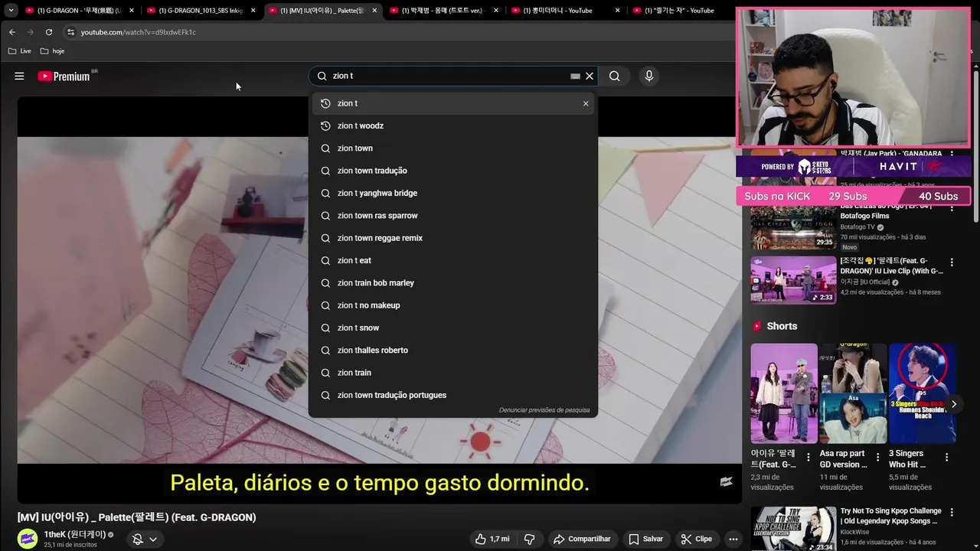Viewport: 980px width, 551px height.
Task: Open 'Live' bookmarks folder
Action: point(20,51)
